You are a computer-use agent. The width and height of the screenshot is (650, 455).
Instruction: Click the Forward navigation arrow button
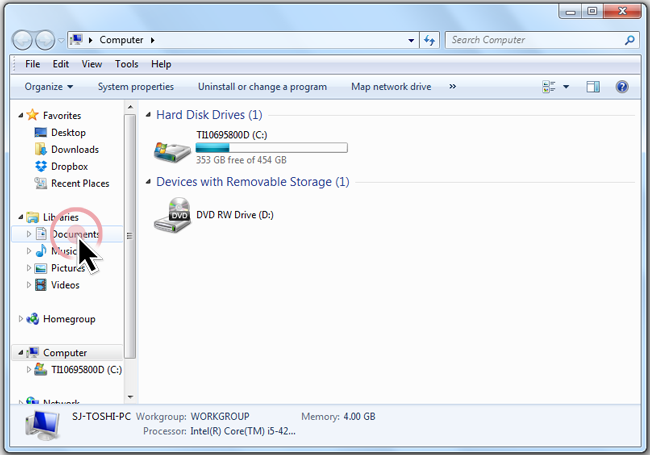tap(45, 40)
